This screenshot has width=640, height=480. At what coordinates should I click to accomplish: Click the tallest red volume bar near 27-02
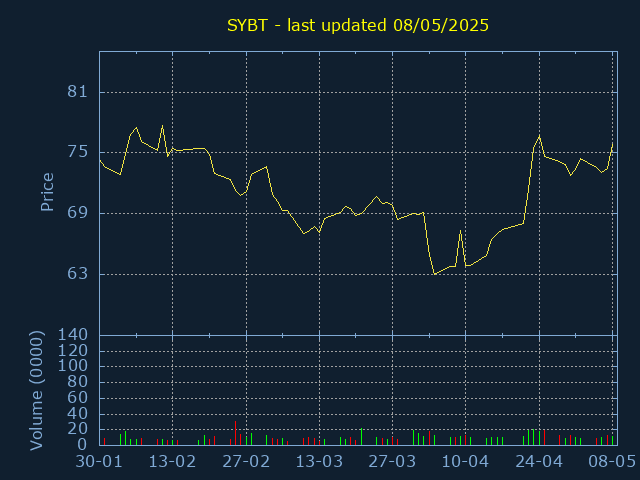(x=236, y=433)
